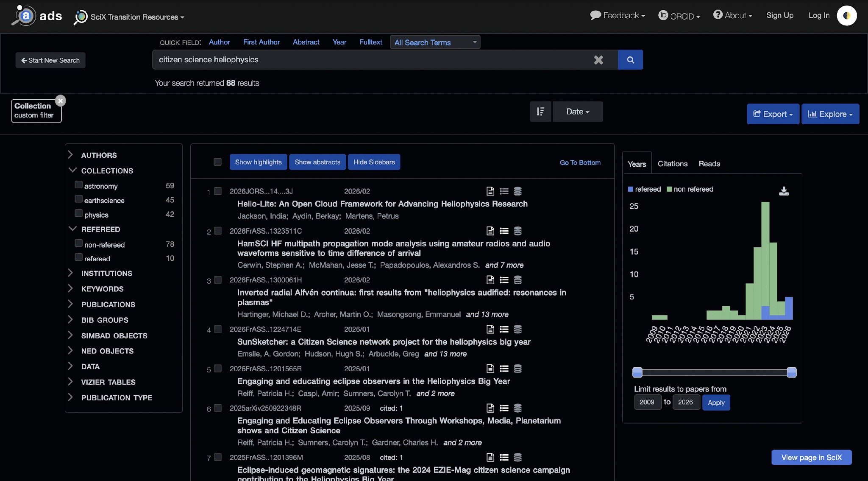Screen dimensions: 868x481
Task: Expand the INSTITUTIONS facet
Action: tap(71, 273)
